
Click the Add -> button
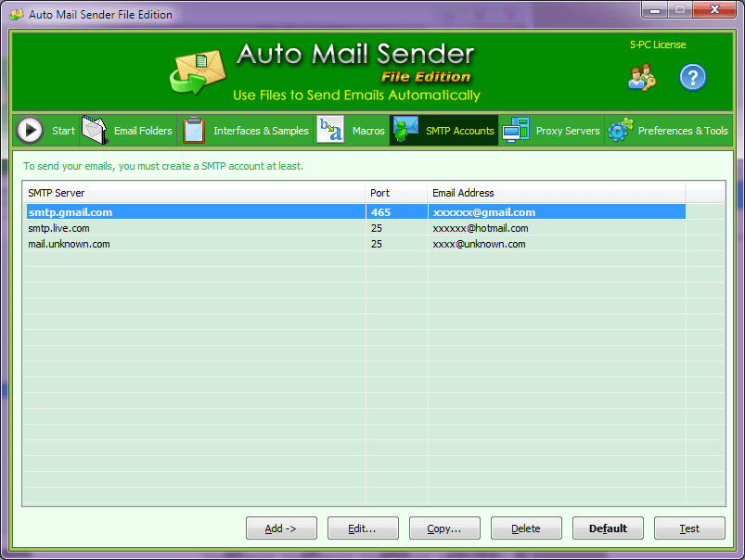281,528
